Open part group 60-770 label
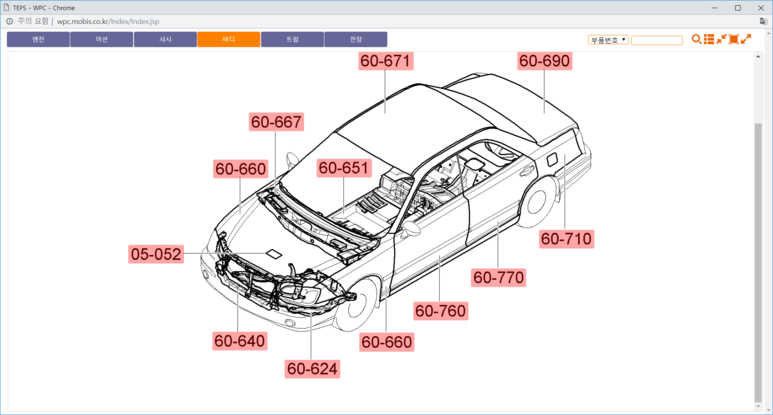Viewport: 773px width, 415px height. tap(498, 277)
